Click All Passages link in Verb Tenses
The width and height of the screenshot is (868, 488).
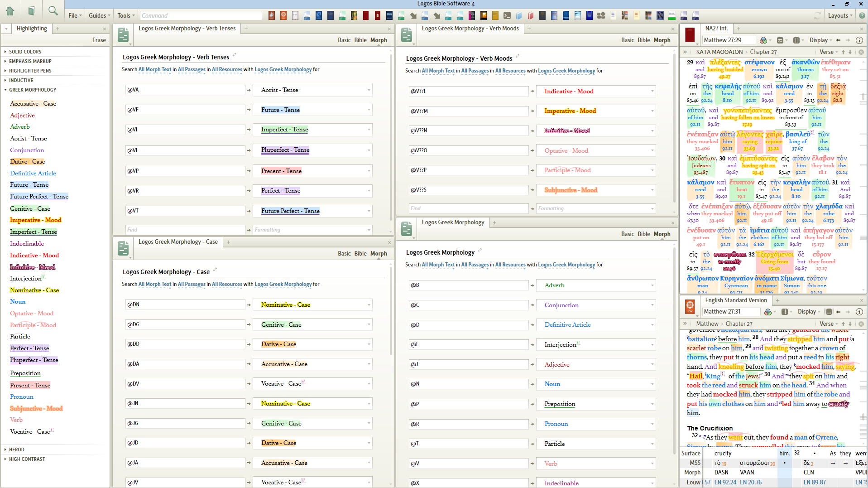(192, 70)
